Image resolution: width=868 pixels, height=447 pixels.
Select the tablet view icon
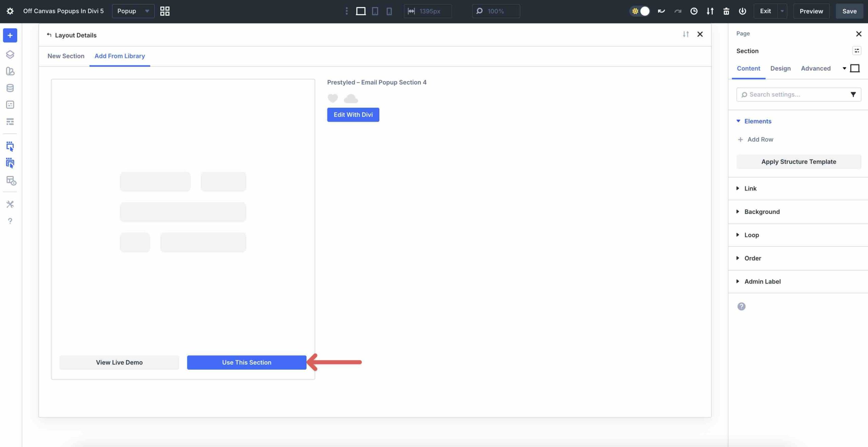point(375,11)
